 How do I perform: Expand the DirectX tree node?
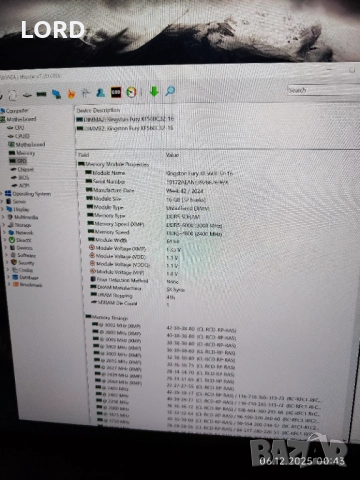[x=5, y=240]
